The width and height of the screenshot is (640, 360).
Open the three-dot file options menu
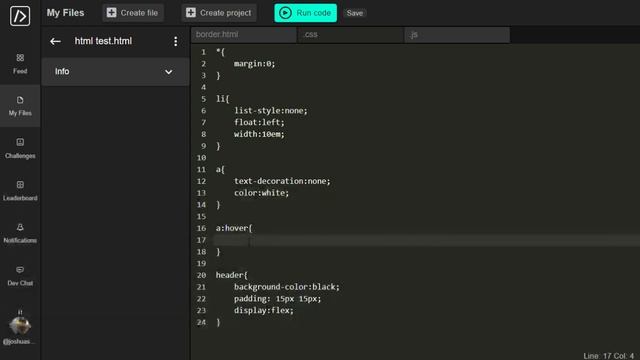point(176,41)
